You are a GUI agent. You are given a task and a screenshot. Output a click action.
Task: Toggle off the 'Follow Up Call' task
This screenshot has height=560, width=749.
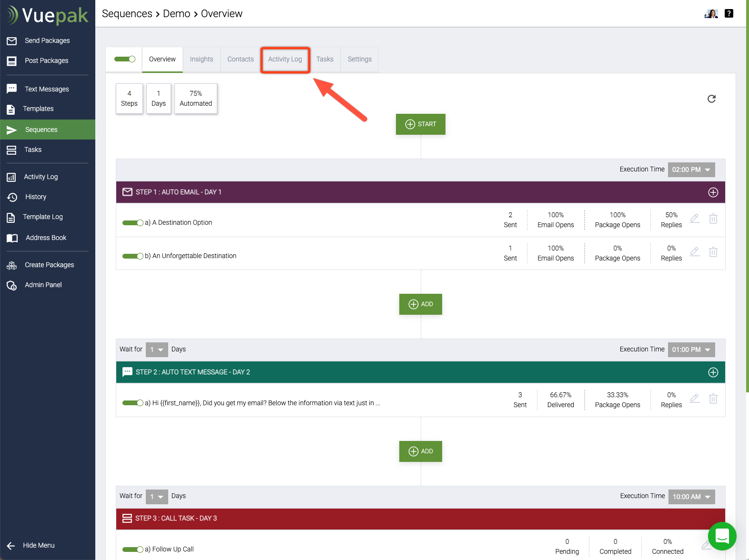[132, 550]
